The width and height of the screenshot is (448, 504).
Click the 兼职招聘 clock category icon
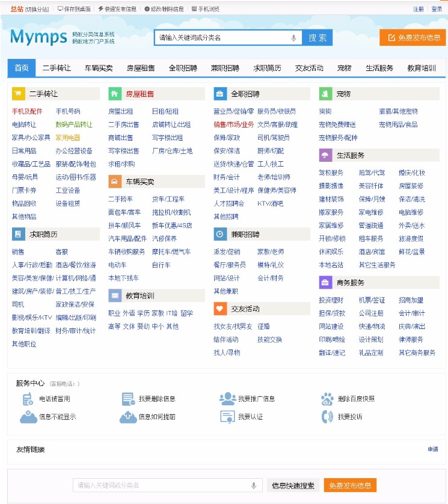pos(220,234)
